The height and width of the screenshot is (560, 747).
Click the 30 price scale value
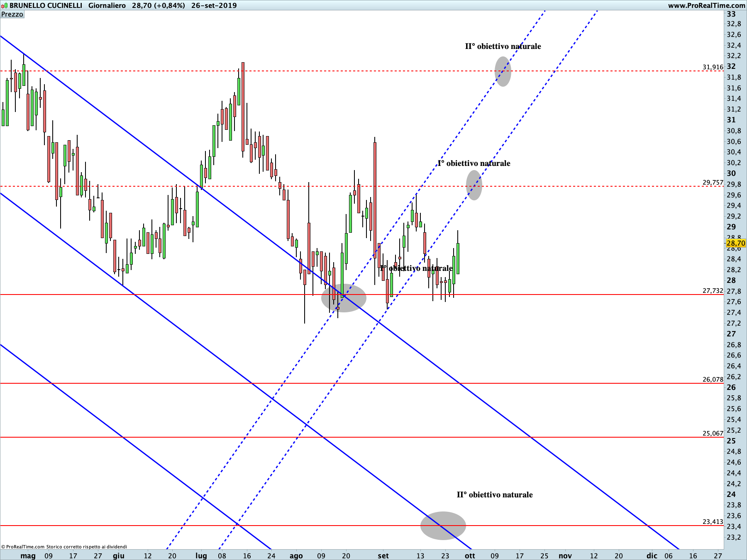[x=731, y=173]
